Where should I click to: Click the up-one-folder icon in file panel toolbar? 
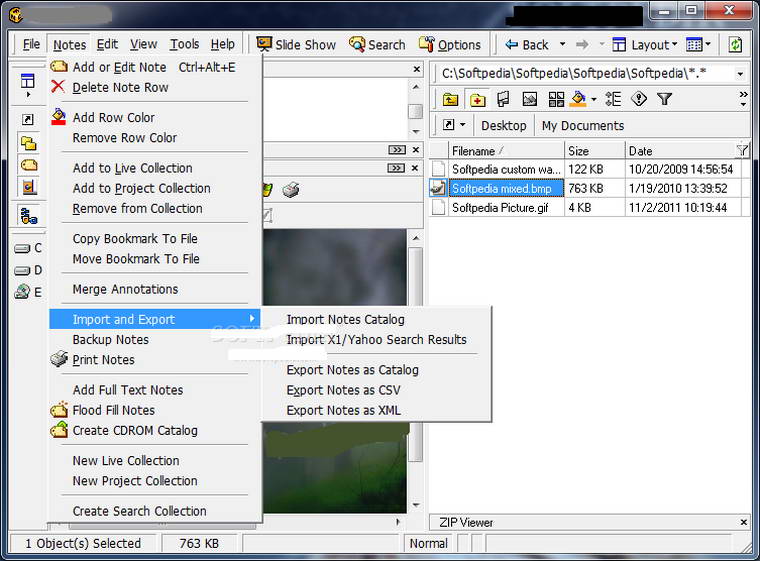[450, 99]
